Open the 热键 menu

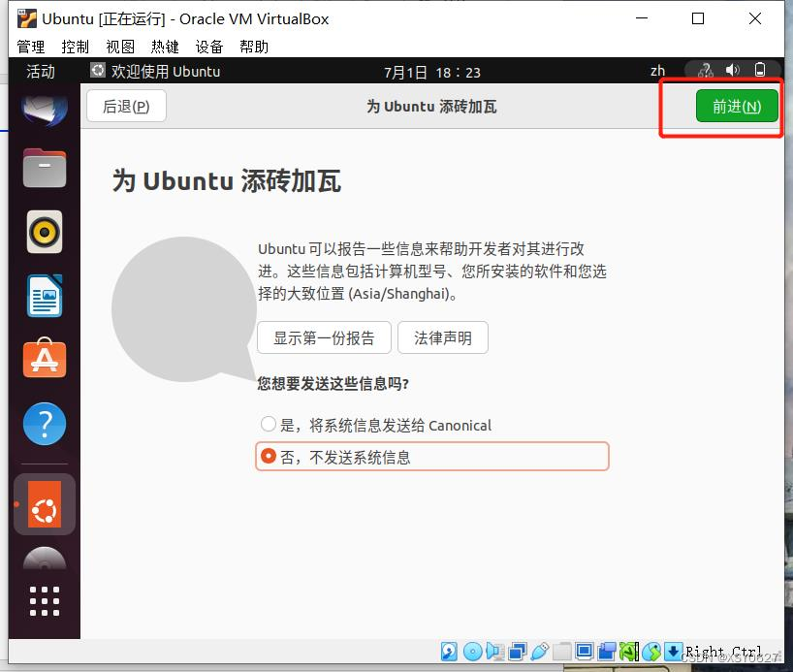(165, 47)
